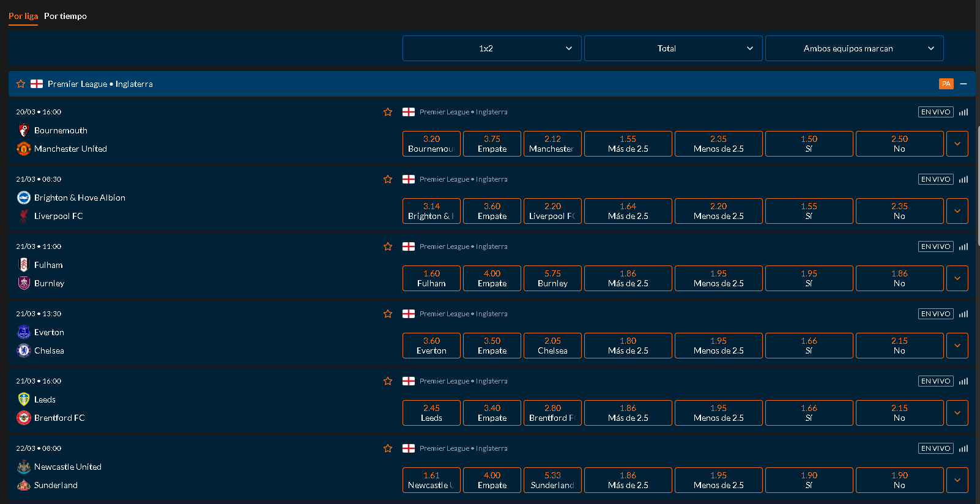Click England flag in league header
Viewport: 980px width, 504px height.
37,84
